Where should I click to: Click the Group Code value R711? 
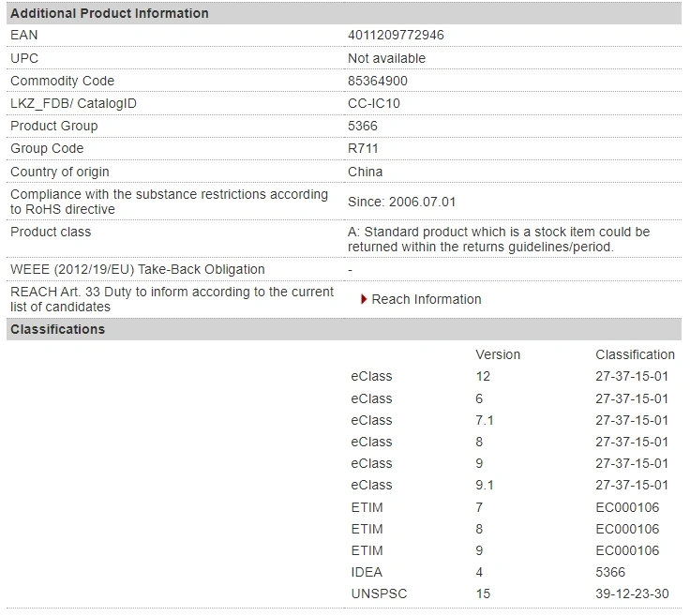363,148
